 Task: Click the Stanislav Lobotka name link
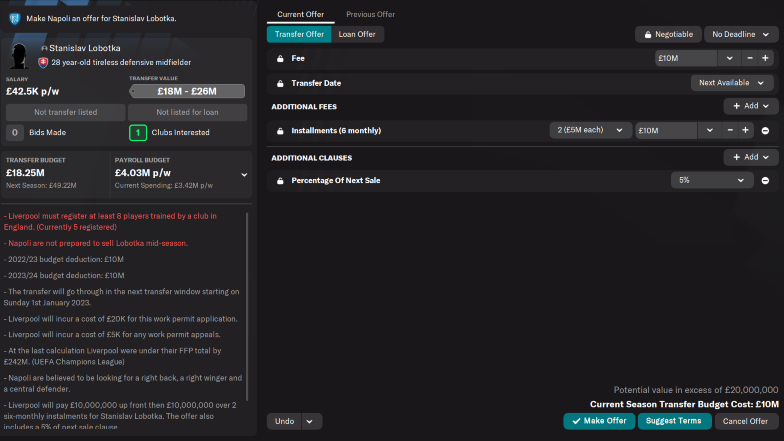[84, 48]
